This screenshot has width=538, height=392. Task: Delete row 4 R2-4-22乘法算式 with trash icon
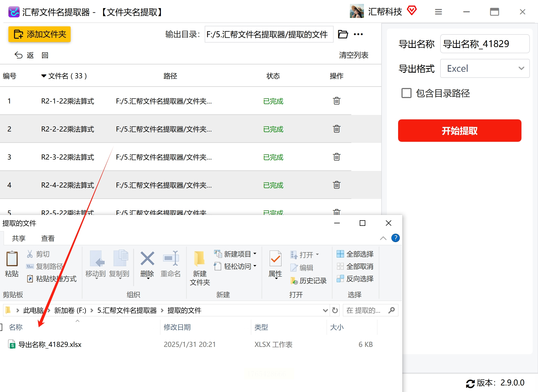click(336, 185)
